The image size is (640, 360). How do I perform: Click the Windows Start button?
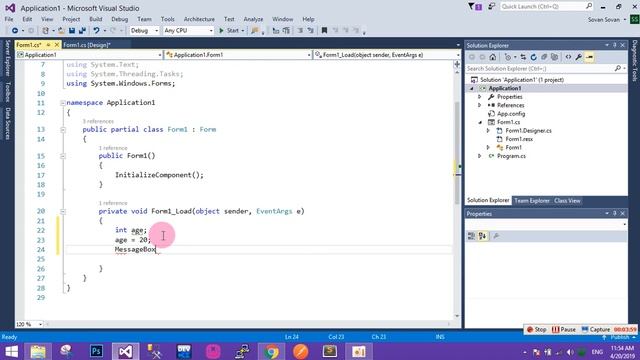coord(11,351)
